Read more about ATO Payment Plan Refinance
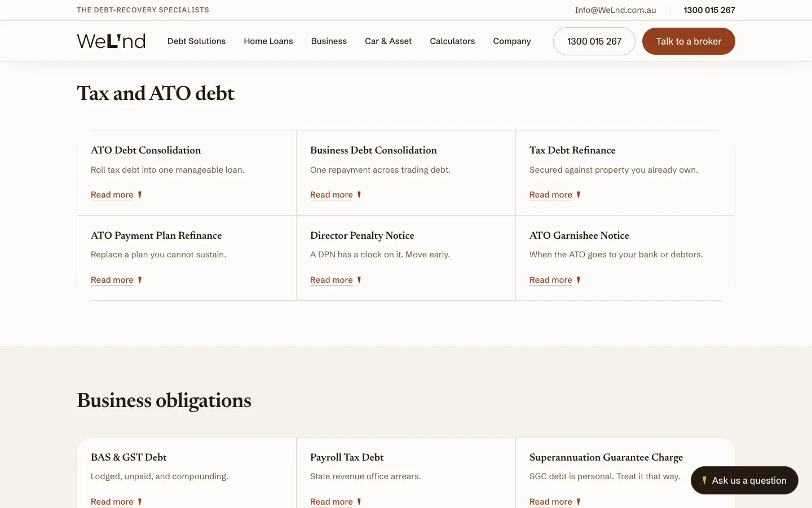The width and height of the screenshot is (812, 508). point(116,280)
